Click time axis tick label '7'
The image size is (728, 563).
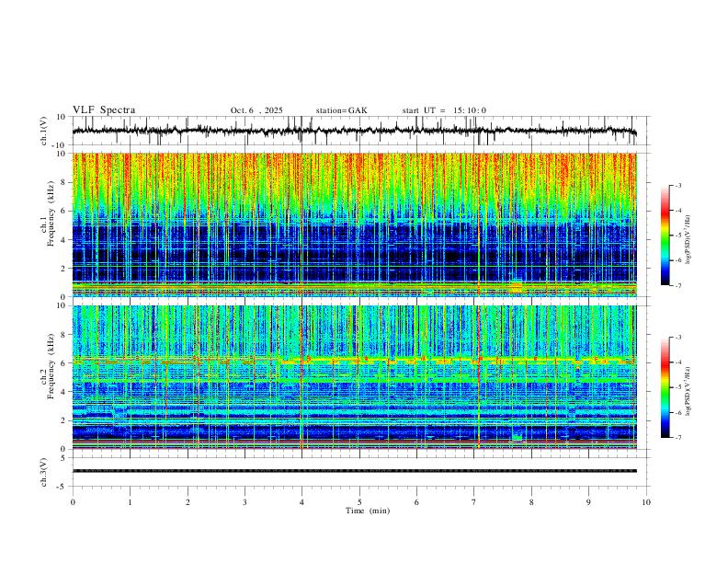[x=474, y=502]
